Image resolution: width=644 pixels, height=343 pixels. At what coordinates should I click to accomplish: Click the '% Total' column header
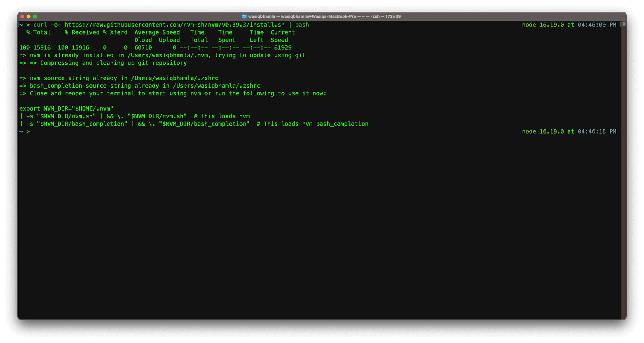click(39, 33)
